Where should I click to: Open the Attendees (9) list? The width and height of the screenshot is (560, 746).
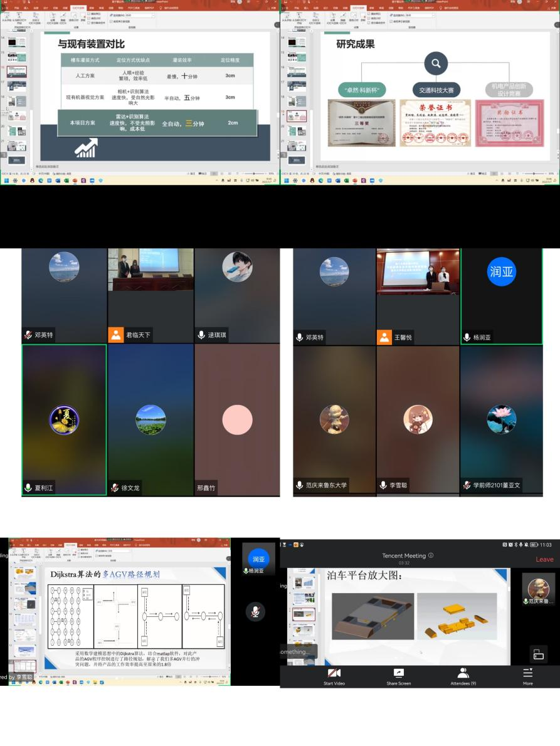coord(463,675)
